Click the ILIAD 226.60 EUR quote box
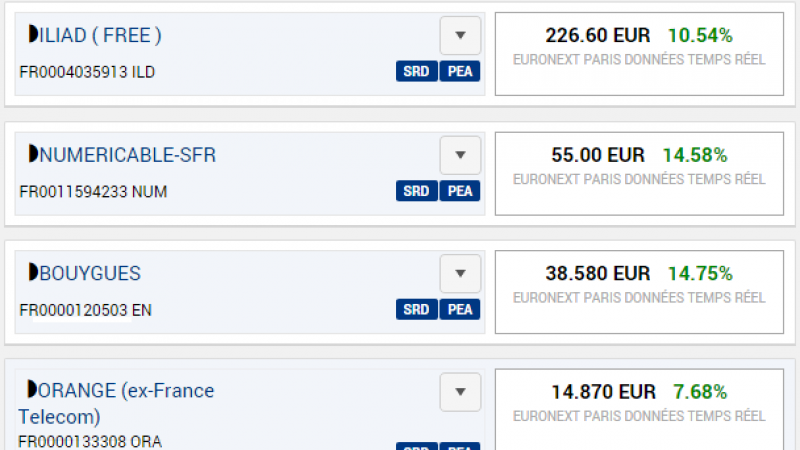 coord(639,53)
